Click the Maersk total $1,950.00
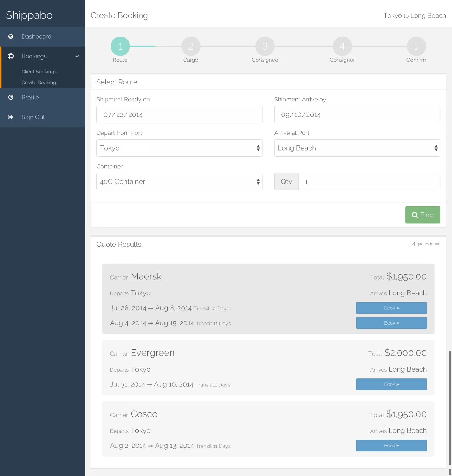 coord(406,277)
